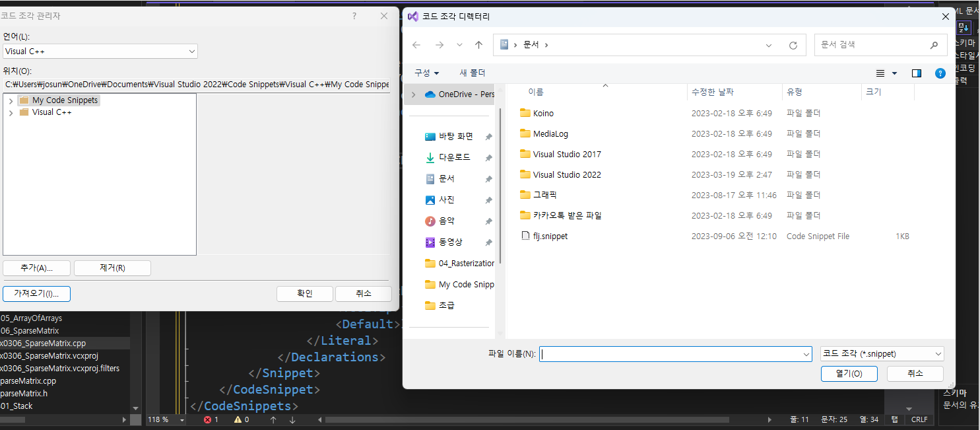
Task: Click 확인 in Code Snippets Manager
Action: click(305, 293)
